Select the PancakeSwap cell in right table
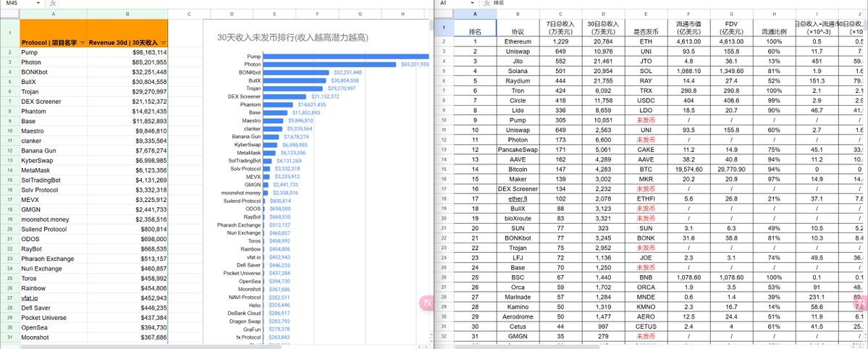This screenshot has height=349, width=868. coord(518,150)
